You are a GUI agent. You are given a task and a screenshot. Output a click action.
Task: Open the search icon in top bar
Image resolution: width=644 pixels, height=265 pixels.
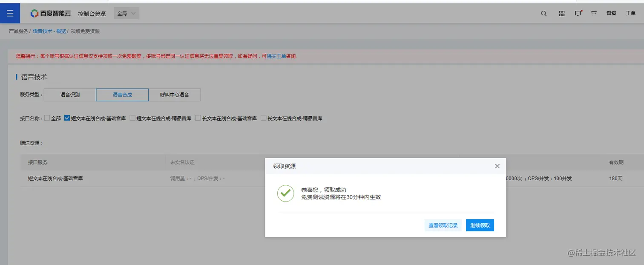tap(543, 13)
